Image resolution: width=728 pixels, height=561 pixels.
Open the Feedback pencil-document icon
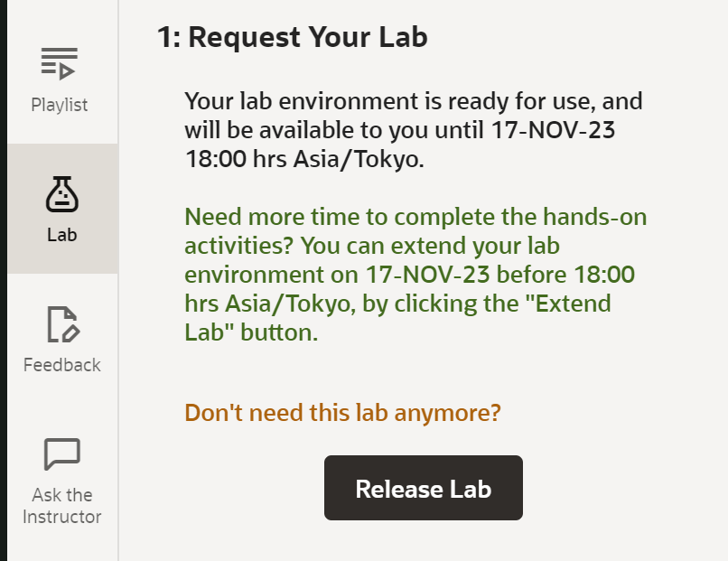[62, 324]
